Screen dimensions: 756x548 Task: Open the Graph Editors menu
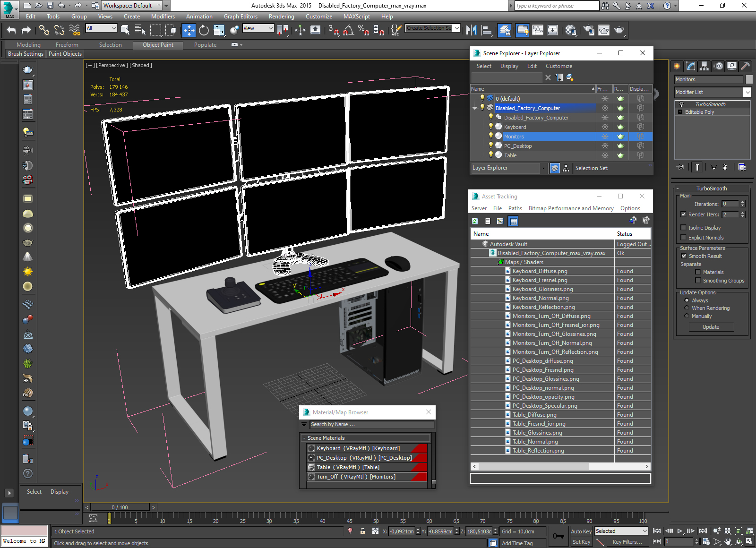(241, 17)
